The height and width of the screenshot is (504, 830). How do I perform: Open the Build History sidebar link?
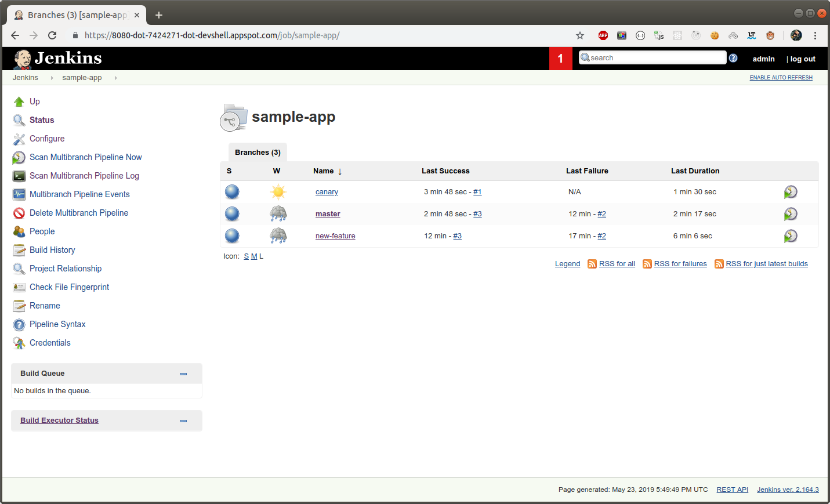pos(52,250)
